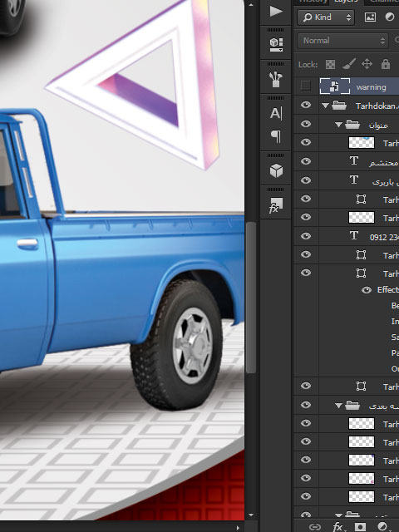The image size is (399, 532).
Task: Hide the عنوان group
Action: 306,124
